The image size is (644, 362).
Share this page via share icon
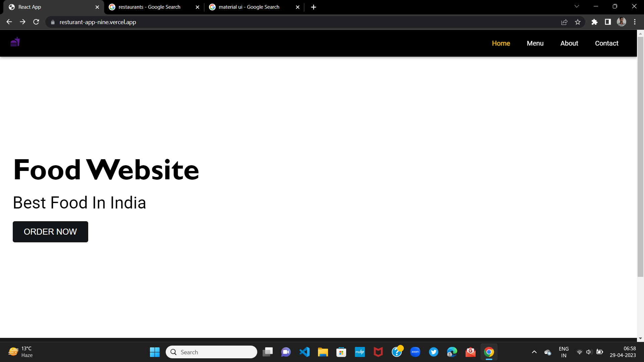point(564,22)
